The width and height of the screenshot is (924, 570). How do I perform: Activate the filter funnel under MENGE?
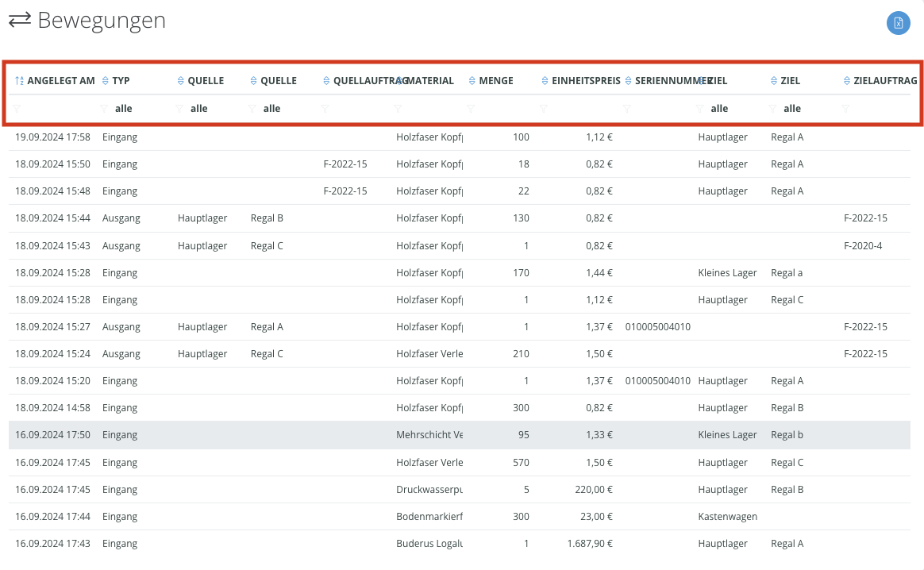point(471,109)
